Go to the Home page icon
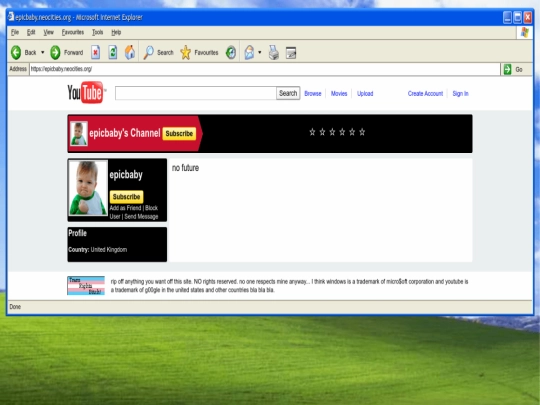Image resolution: width=540 pixels, height=405 pixels. pyautogui.click(x=130, y=52)
